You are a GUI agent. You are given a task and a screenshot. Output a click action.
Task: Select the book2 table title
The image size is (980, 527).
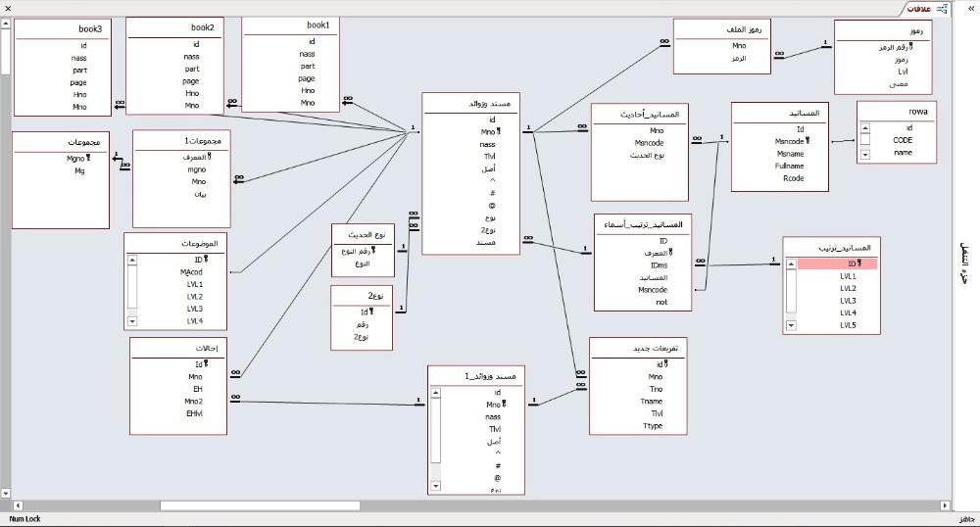[203, 27]
